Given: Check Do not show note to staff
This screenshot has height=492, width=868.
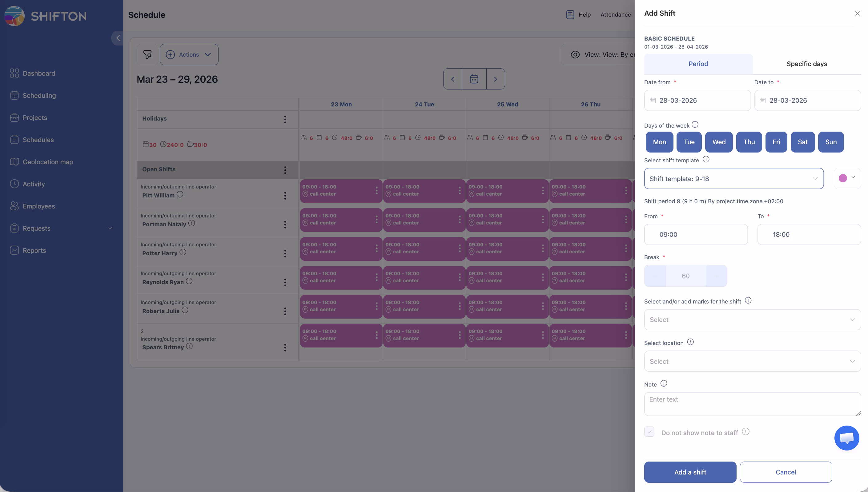Looking at the screenshot, I should point(649,432).
